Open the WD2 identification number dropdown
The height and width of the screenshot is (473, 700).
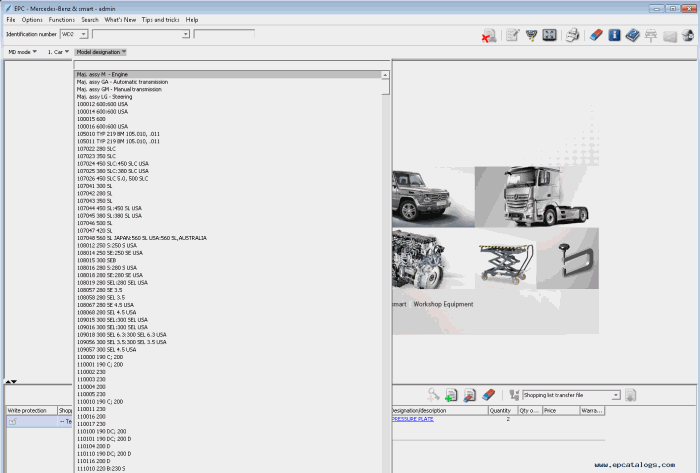[x=83, y=34]
